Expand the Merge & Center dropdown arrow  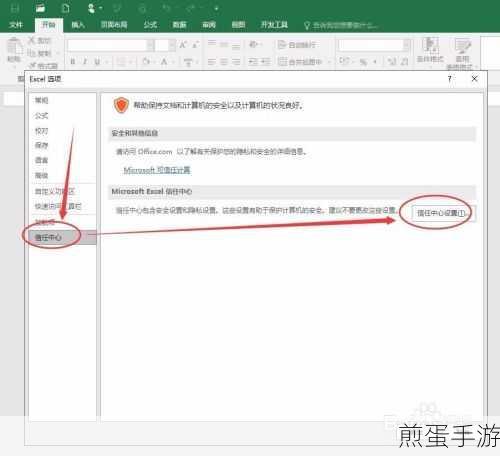[328, 62]
